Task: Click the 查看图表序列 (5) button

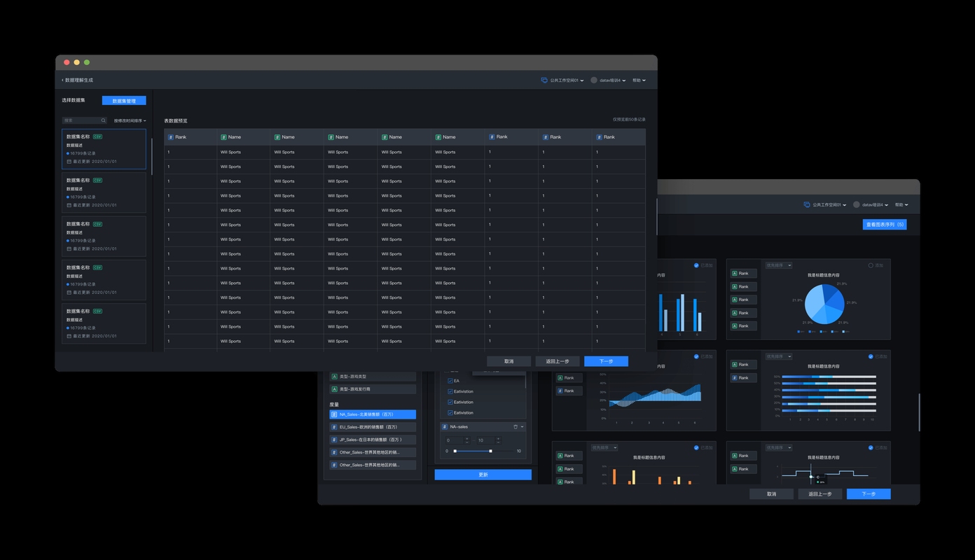Action: (884, 225)
